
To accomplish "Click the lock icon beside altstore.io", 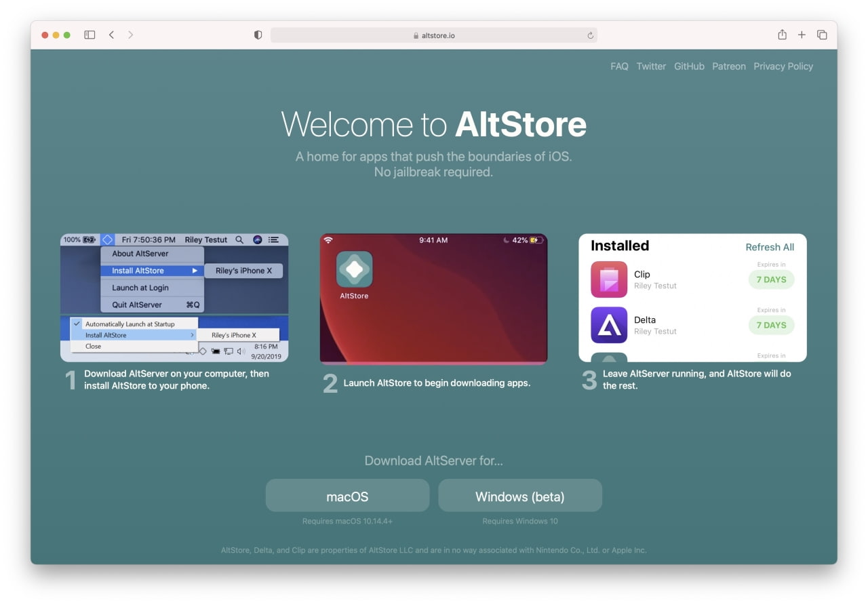I will 416,35.
